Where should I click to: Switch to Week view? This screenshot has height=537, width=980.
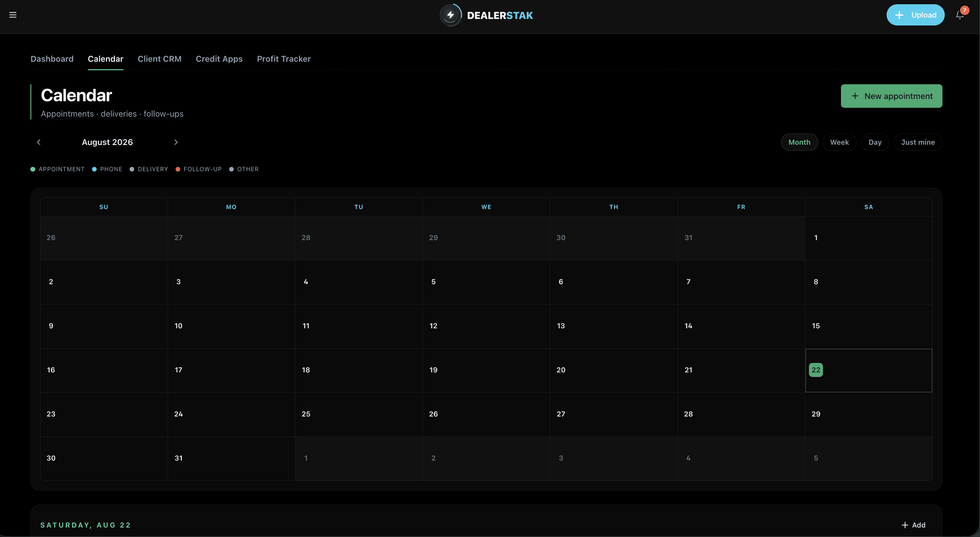839,142
